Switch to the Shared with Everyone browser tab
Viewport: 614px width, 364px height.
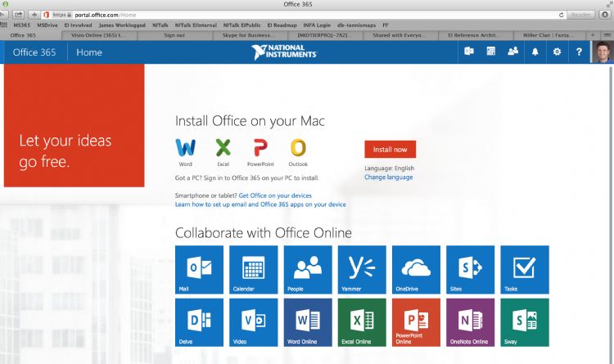click(x=400, y=35)
